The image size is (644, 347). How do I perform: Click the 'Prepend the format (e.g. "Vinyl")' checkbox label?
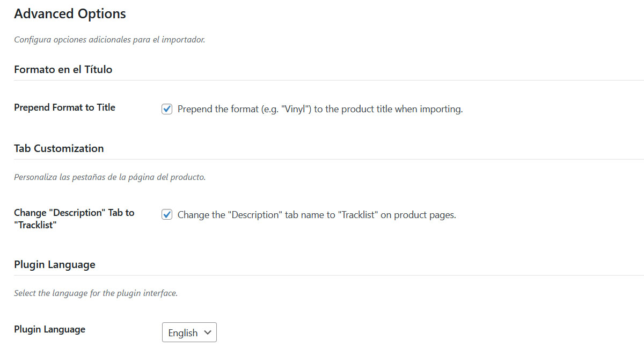[x=320, y=109]
